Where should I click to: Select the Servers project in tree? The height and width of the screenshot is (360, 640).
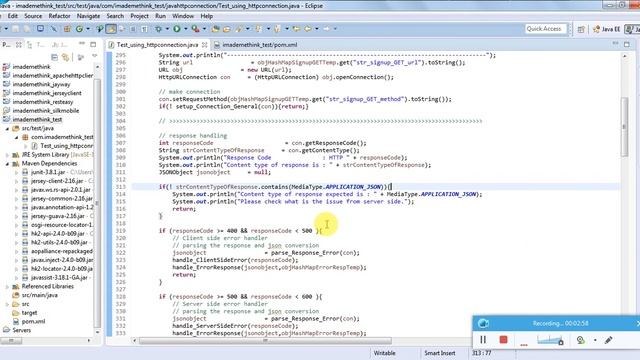pyautogui.click(x=22, y=330)
